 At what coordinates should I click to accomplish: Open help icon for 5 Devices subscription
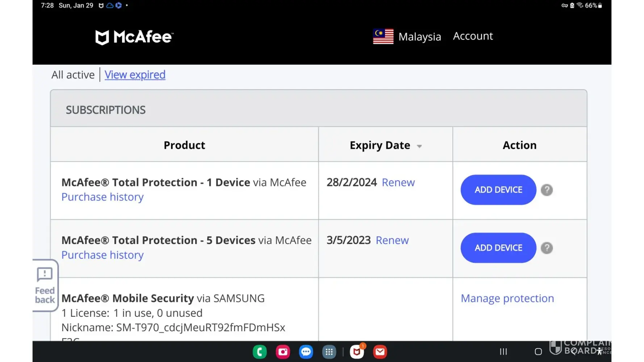(547, 248)
